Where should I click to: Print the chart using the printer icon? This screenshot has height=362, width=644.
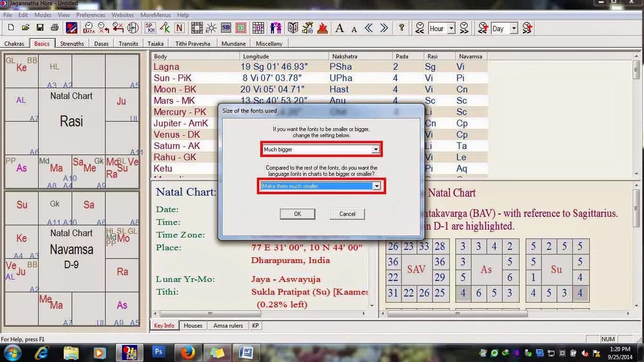click(x=55, y=28)
